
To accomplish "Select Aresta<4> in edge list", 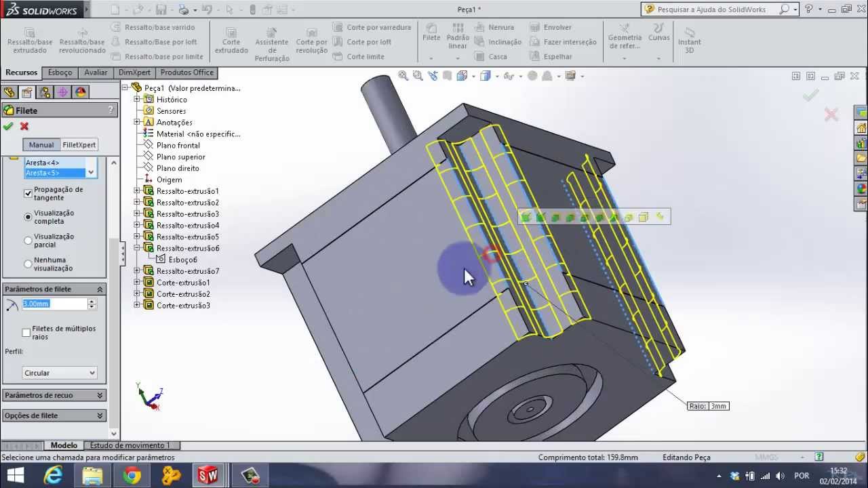I will click(42, 163).
